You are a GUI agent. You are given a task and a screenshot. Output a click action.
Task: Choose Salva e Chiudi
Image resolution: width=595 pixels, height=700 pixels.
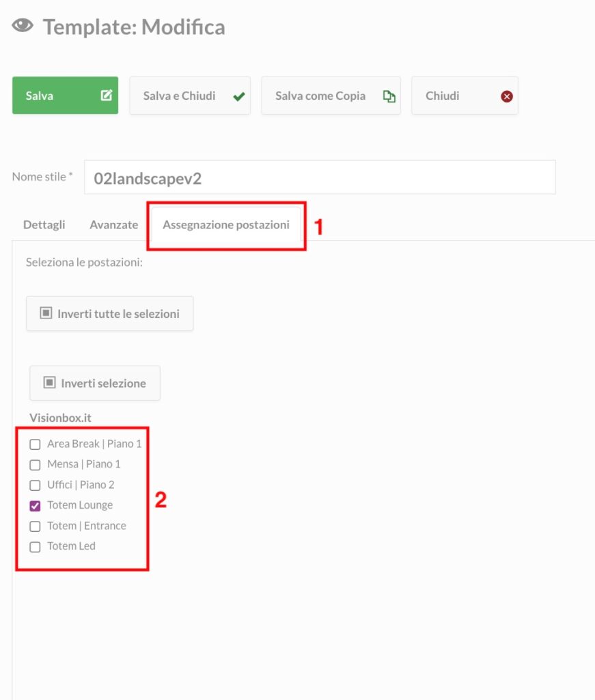(x=190, y=96)
